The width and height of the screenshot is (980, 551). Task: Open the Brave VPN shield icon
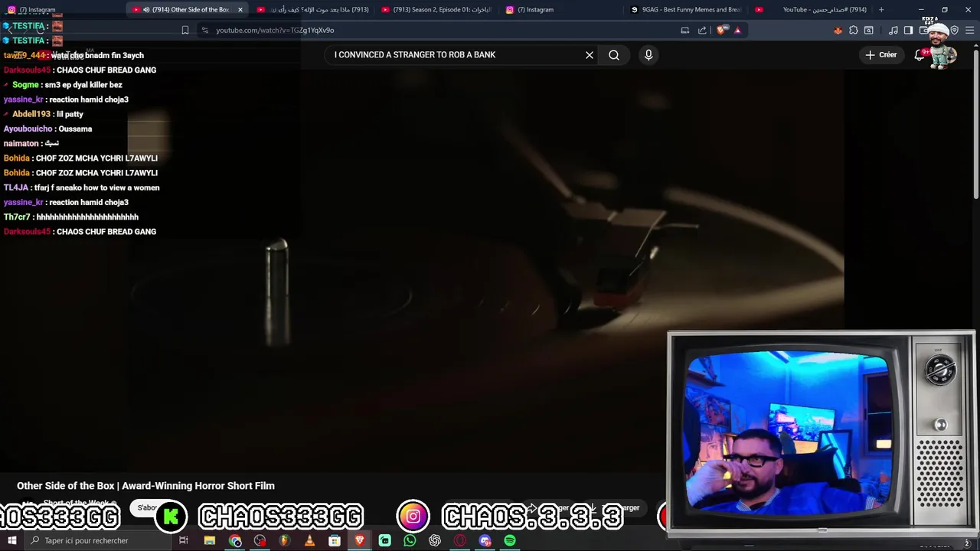click(955, 31)
